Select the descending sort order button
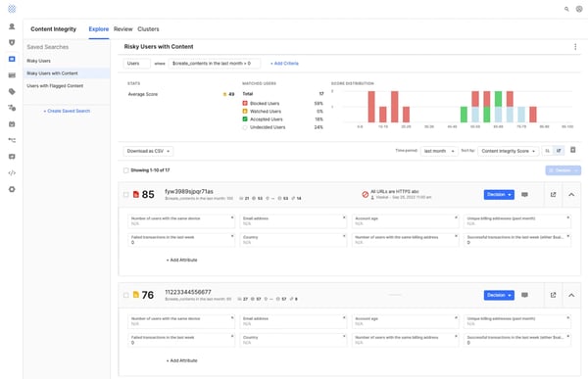Image resolution: width=588 pixels, height=379 pixels. point(559,151)
